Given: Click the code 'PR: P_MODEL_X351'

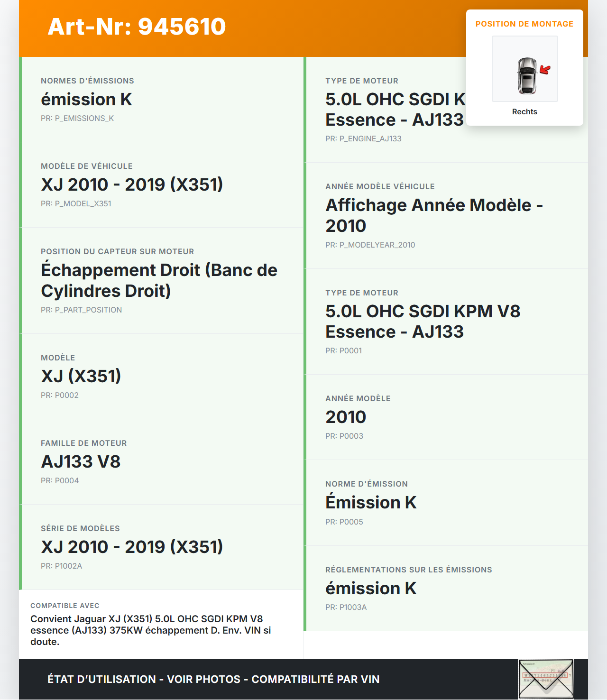Looking at the screenshot, I should (76, 203).
